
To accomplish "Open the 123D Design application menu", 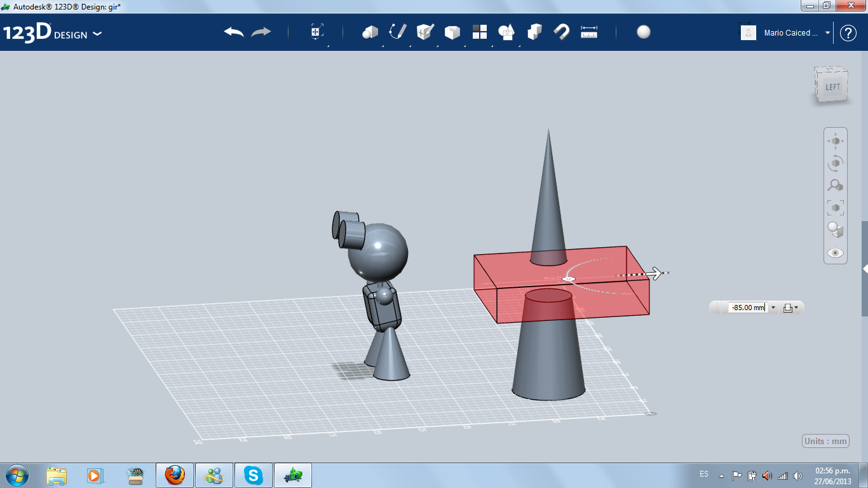I will point(52,33).
